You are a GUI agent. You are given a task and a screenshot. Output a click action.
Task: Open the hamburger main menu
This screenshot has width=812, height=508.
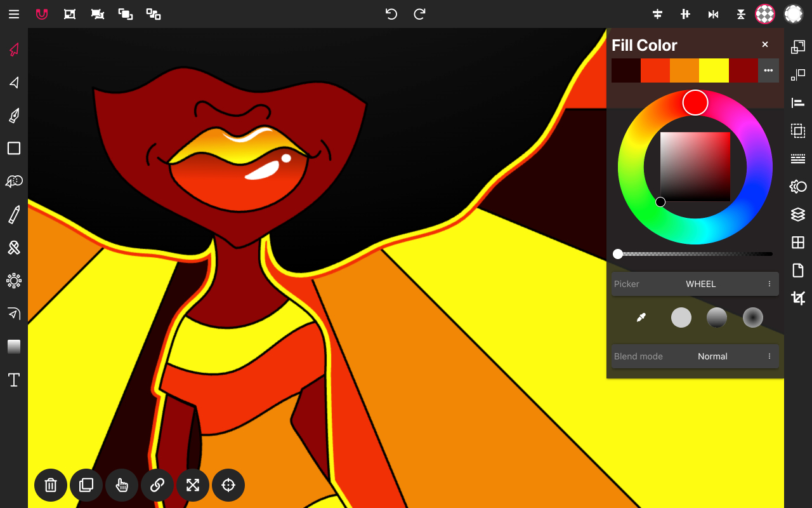tap(14, 14)
